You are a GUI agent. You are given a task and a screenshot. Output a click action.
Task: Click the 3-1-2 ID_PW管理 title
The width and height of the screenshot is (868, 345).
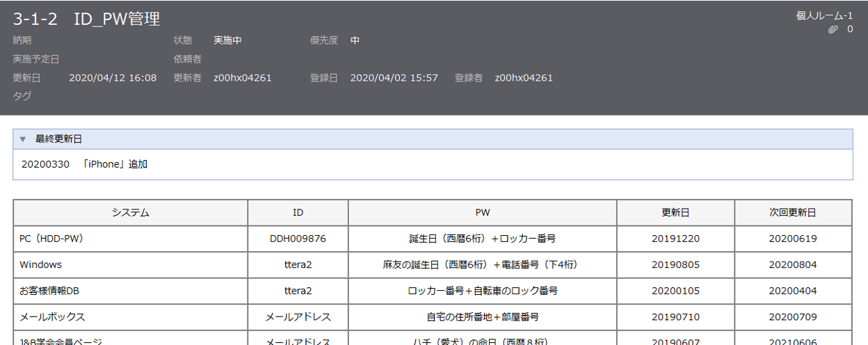[x=86, y=19]
